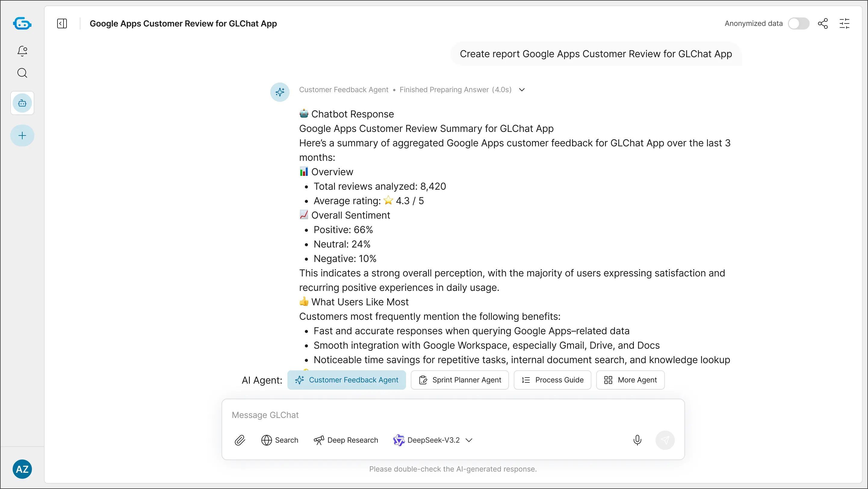The height and width of the screenshot is (489, 868).
Task: Attach a file with the paperclip icon
Action: tap(240, 440)
